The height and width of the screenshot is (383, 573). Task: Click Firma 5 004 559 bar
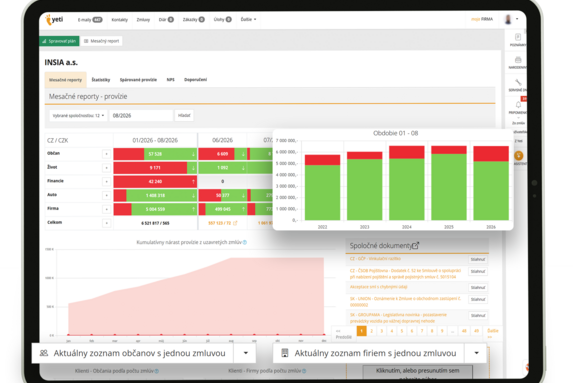click(x=155, y=209)
